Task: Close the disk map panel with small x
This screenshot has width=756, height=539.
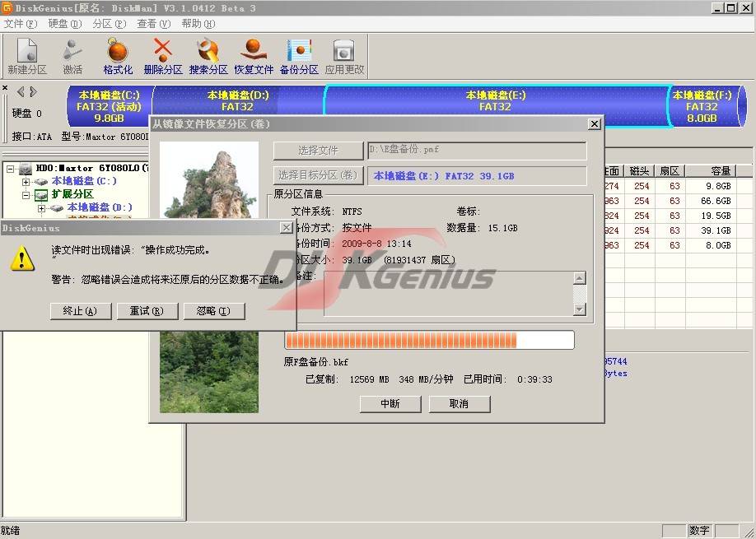Action: (5, 88)
